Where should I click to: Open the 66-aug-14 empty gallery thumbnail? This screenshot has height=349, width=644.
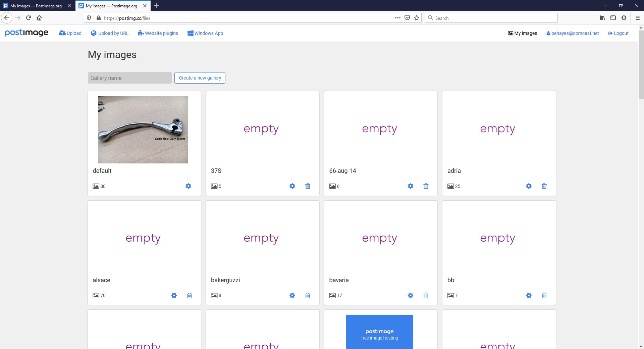coord(380,129)
